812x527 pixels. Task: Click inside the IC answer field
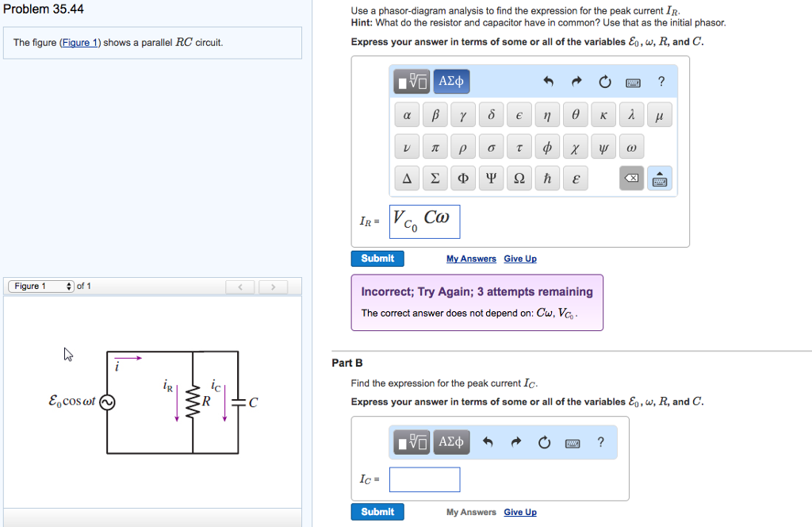(424, 479)
